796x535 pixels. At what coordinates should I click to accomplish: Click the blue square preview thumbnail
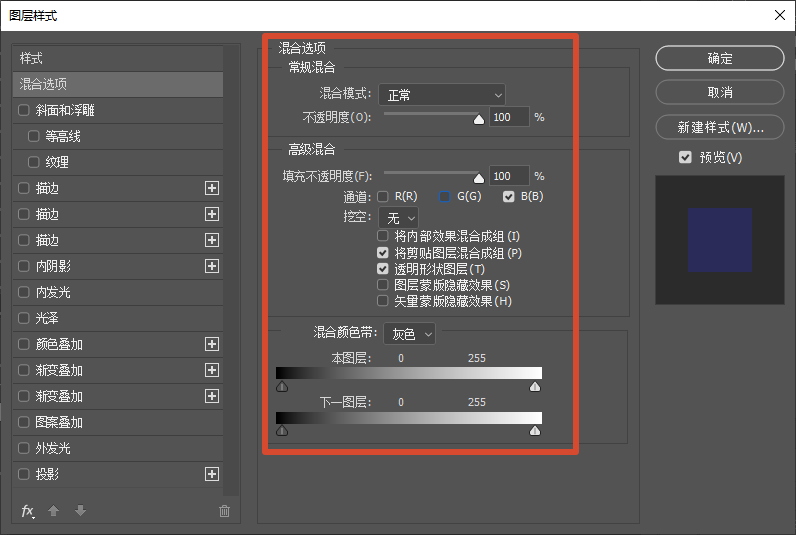(720, 240)
